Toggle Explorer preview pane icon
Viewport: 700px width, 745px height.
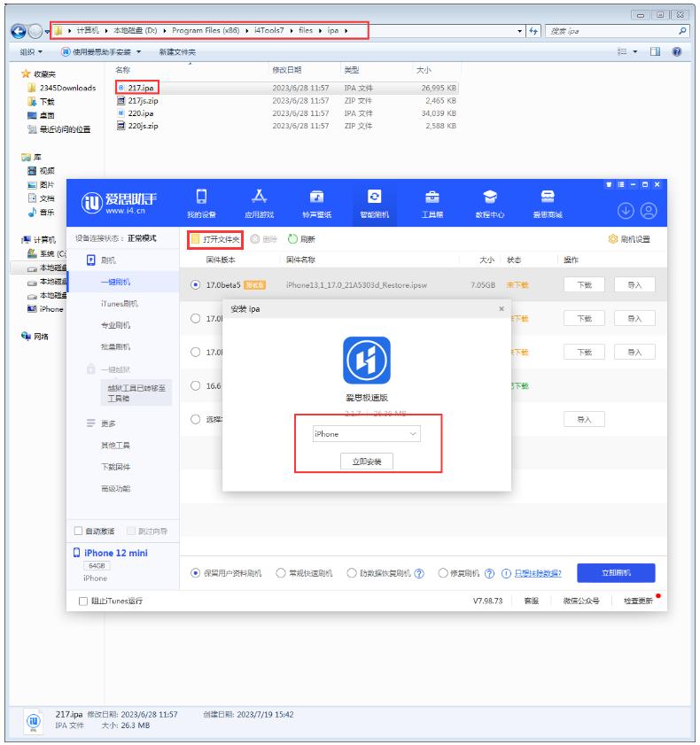[x=656, y=51]
